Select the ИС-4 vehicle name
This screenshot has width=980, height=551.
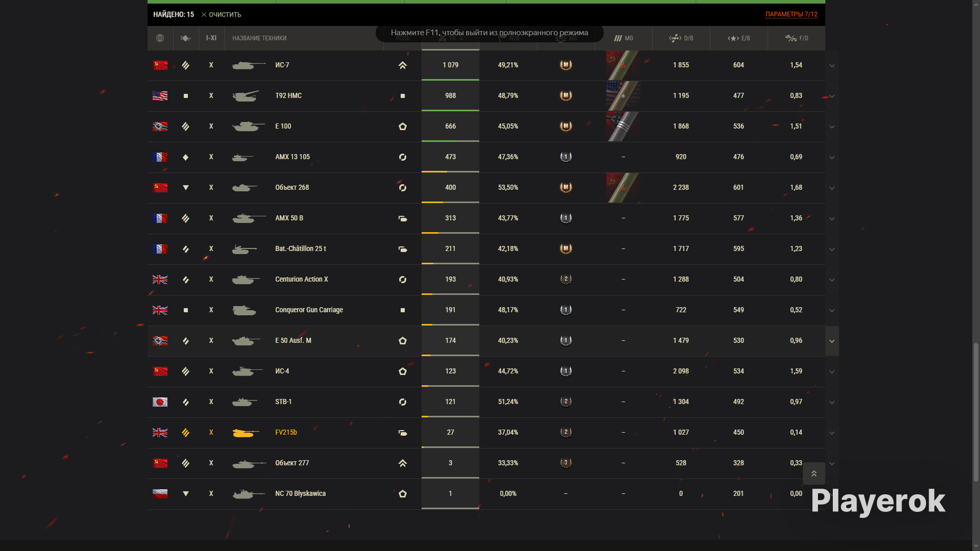click(282, 371)
